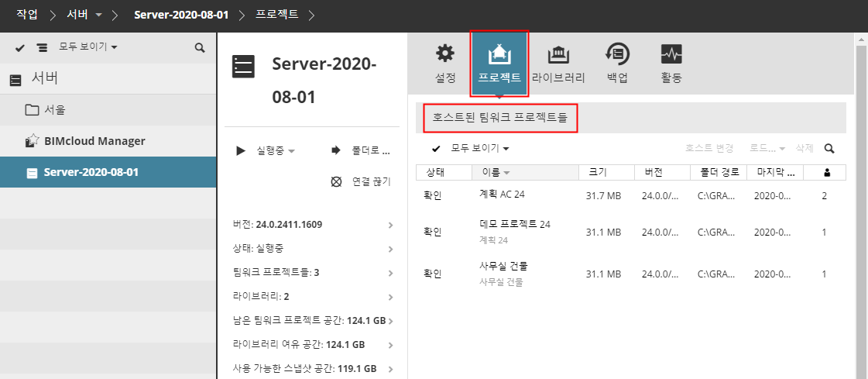Viewport: 868px width, 379px height.
Task: Click the 폴더로 move button
Action: (361, 150)
